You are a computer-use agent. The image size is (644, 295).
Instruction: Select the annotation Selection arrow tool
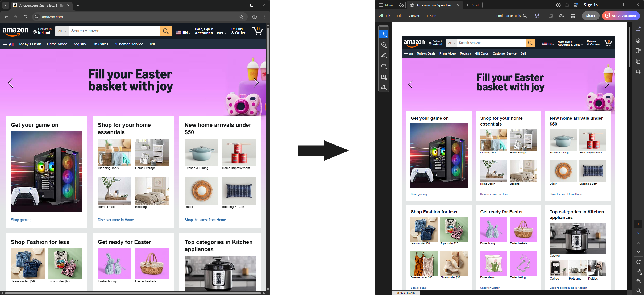tap(384, 34)
